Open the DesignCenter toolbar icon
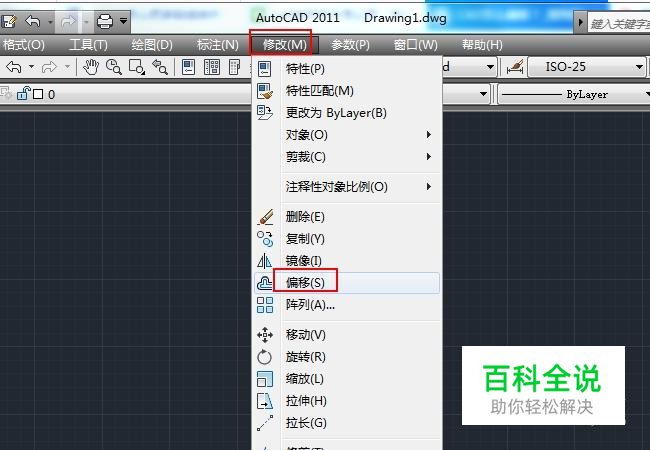 coord(212,67)
